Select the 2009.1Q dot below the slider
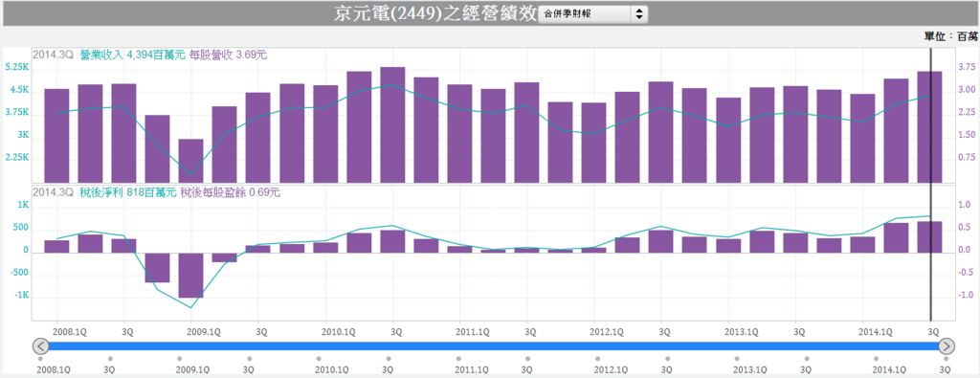 tap(179, 359)
